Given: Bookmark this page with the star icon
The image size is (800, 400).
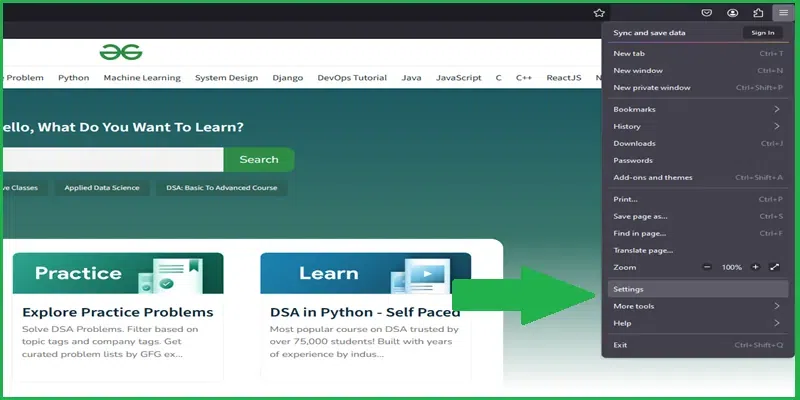Looking at the screenshot, I should [599, 13].
